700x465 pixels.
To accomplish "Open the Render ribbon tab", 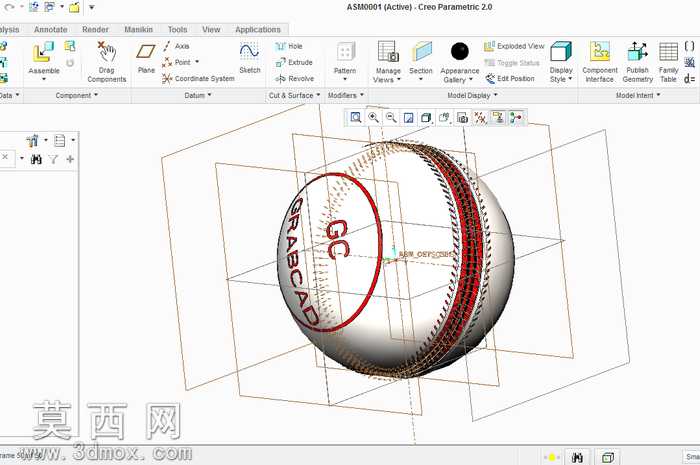I will pos(95,29).
